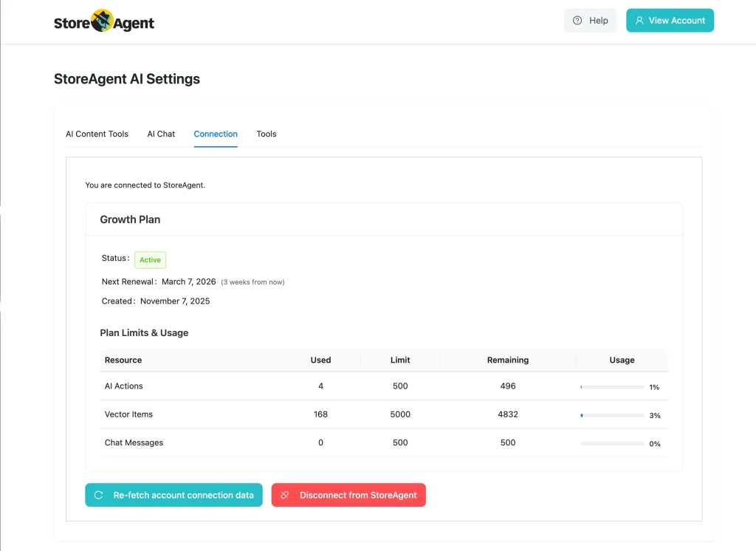Click Re-fetch account connection data
Viewport: 756px width, 551px height.
pyautogui.click(x=173, y=495)
